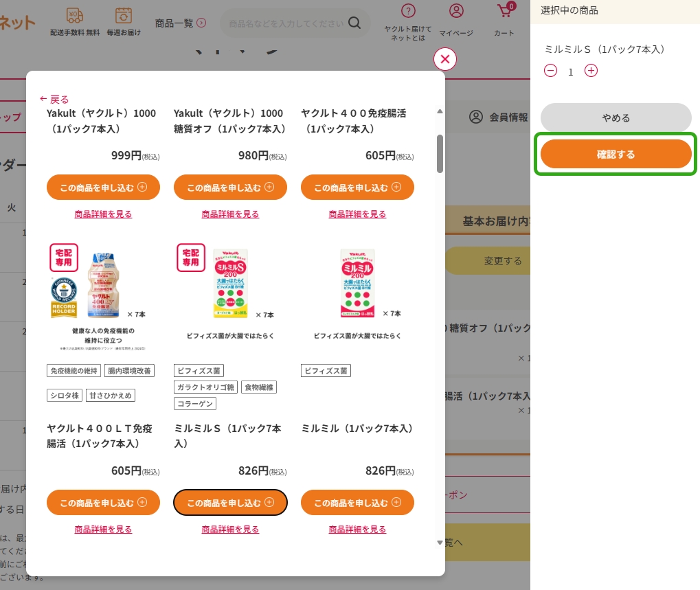Increase ミルミルS quantity with plus icon
This screenshot has width=700, height=590.
[x=591, y=71]
